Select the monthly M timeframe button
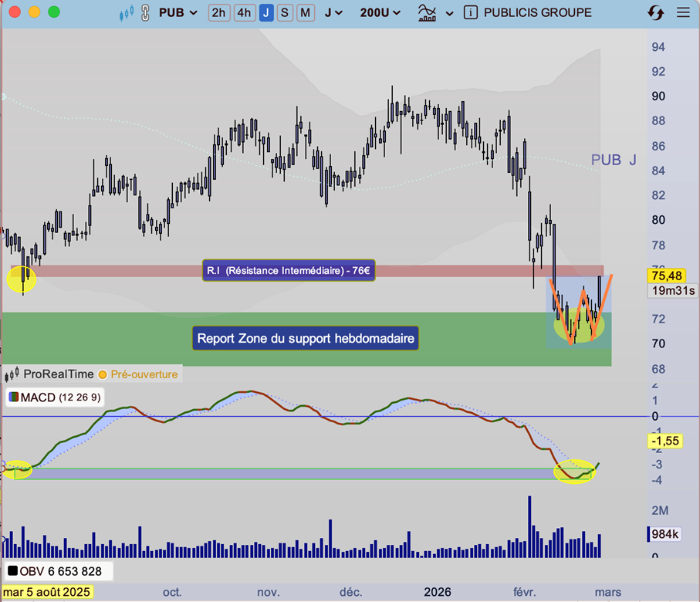This screenshot has width=700, height=602. tap(306, 12)
